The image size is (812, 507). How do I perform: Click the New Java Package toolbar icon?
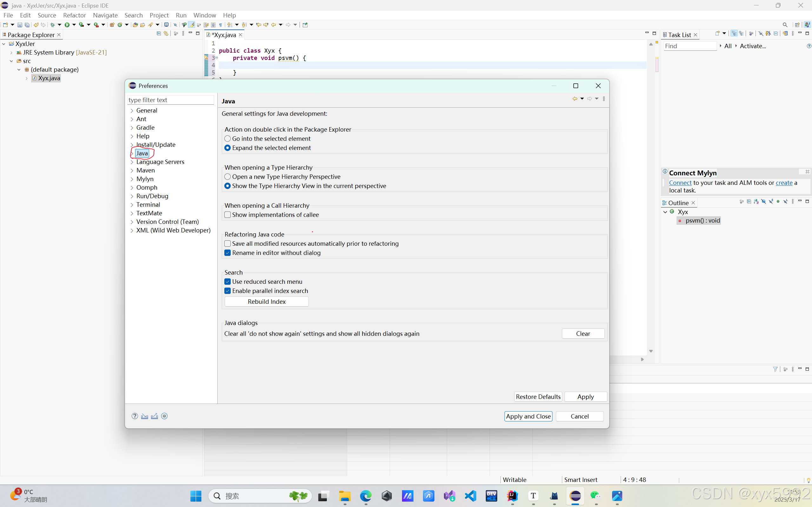(112, 25)
